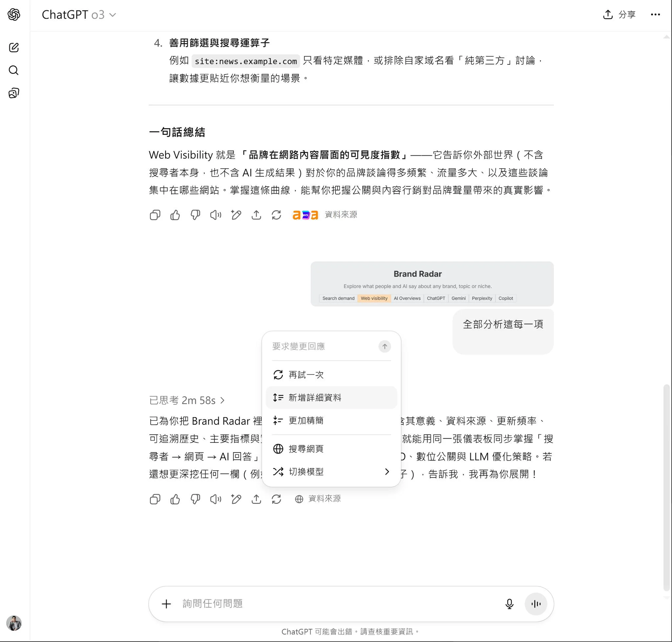Open chat search with the magnifier icon
This screenshot has height=642, width=672.
[x=14, y=70]
